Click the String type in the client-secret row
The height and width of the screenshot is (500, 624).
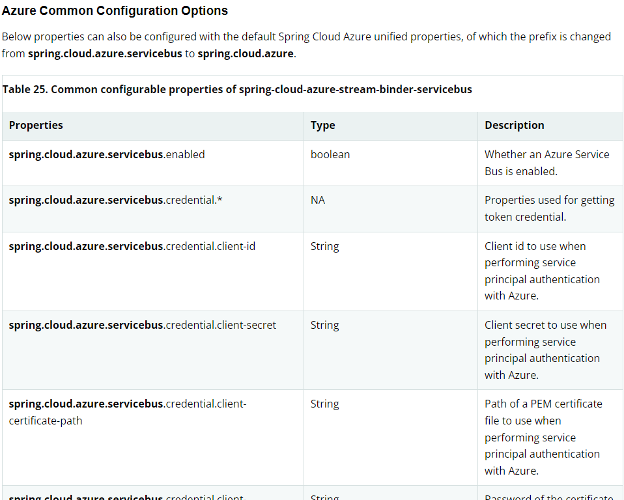click(325, 325)
